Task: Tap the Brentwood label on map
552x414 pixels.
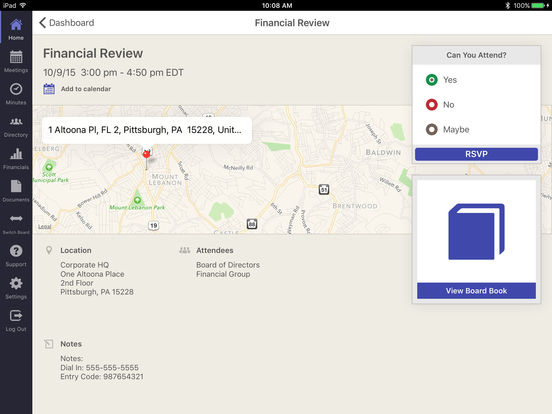Action: tap(355, 206)
